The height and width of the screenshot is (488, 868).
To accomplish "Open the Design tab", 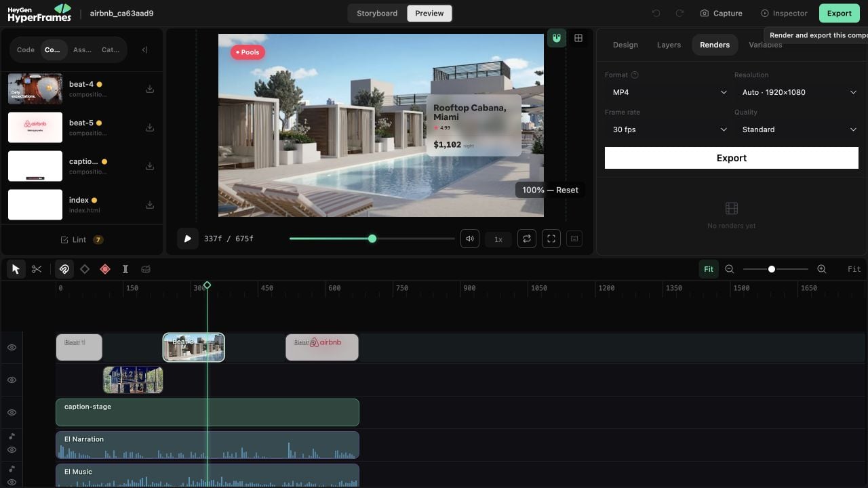I will pyautogui.click(x=625, y=45).
